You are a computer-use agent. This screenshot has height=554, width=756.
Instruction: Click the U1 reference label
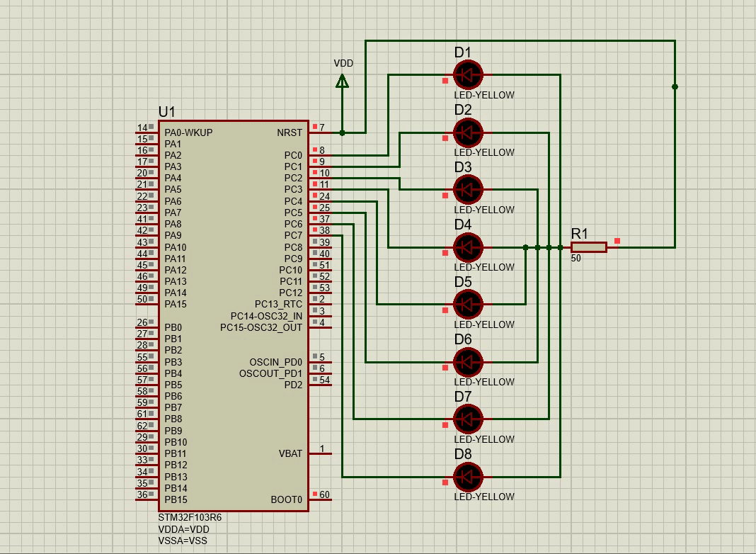pos(167,112)
